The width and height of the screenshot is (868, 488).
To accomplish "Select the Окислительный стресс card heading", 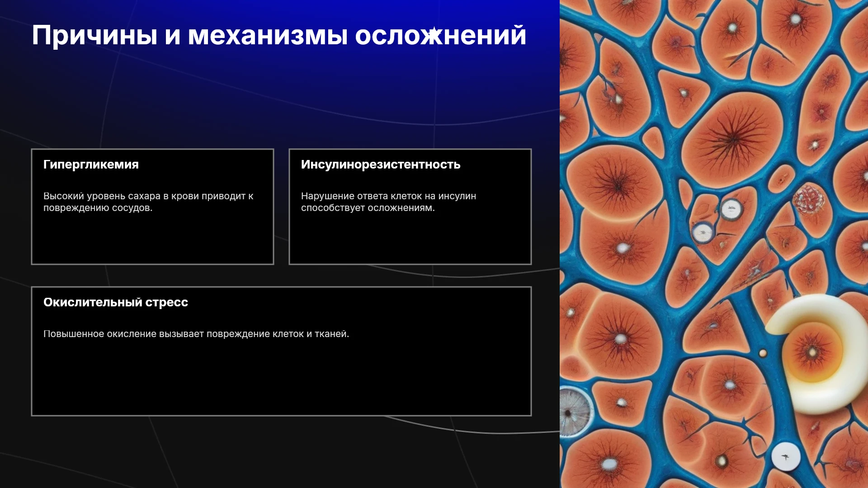I will (116, 302).
